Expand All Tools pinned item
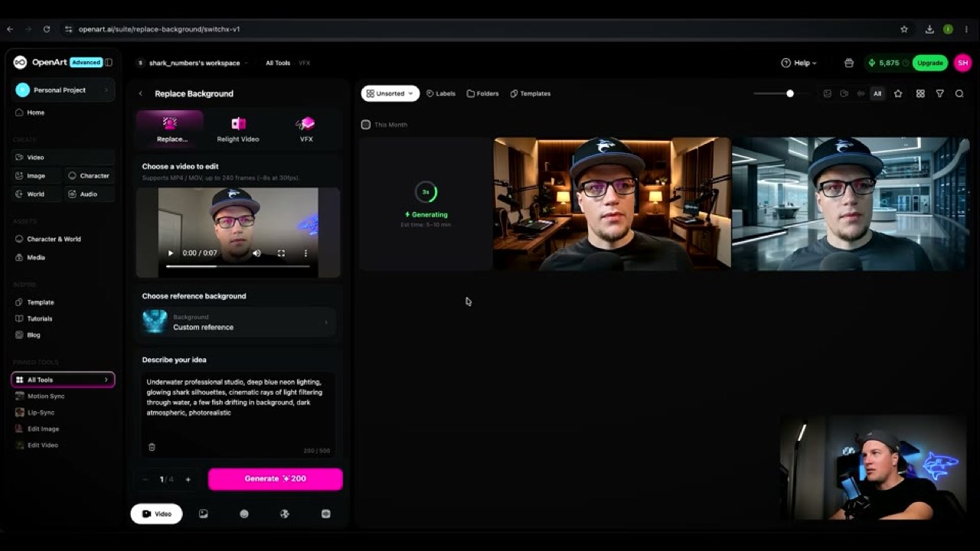Image resolution: width=980 pixels, height=551 pixels. pos(63,380)
